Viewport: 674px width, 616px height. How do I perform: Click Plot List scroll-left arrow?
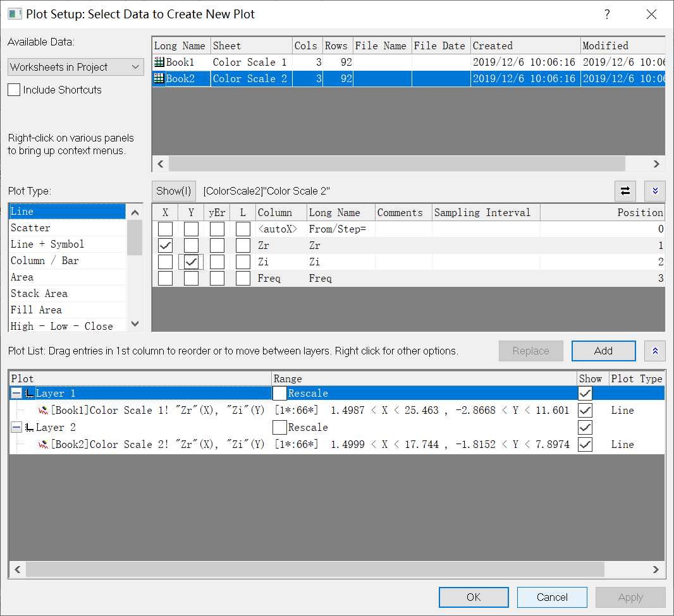pyautogui.click(x=17, y=570)
